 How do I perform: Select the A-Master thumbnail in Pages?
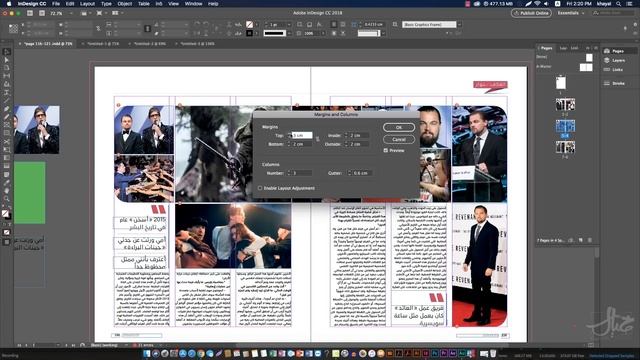coord(586,67)
